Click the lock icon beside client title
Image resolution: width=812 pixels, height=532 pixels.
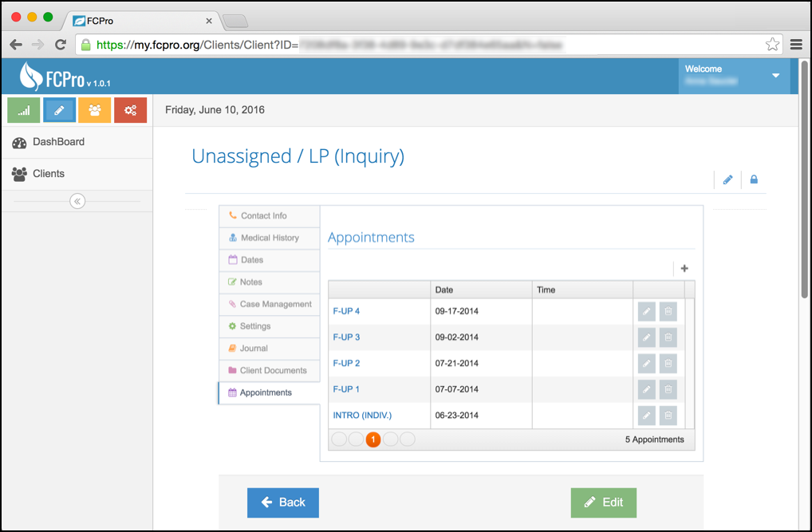point(754,179)
